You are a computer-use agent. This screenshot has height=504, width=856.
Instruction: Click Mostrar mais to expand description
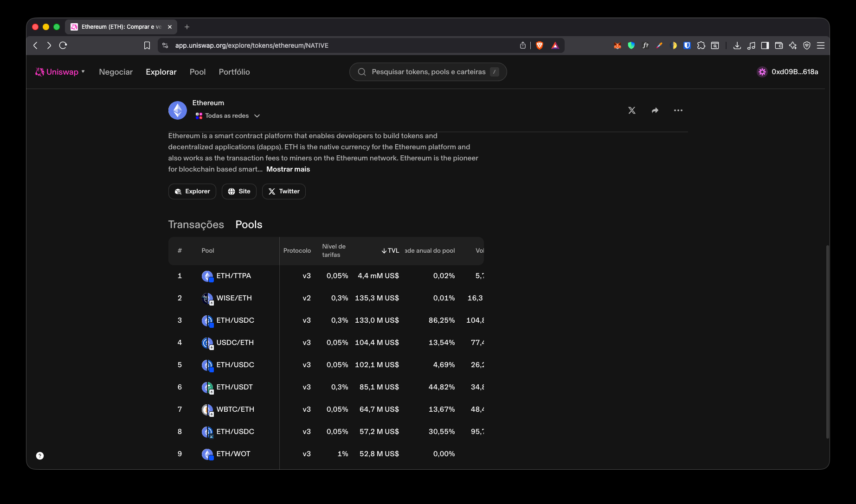288,169
